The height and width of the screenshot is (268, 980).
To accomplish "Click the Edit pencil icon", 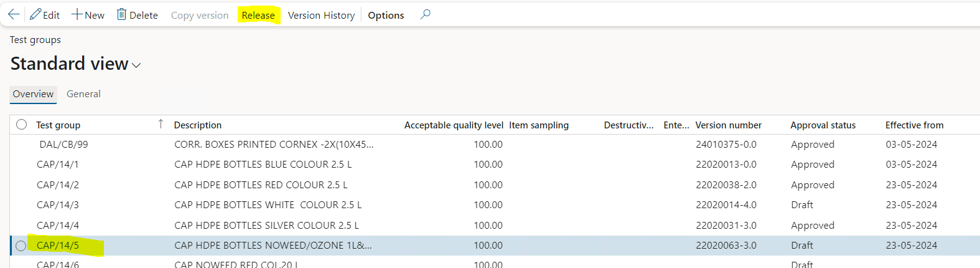I will [x=35, y=14].
